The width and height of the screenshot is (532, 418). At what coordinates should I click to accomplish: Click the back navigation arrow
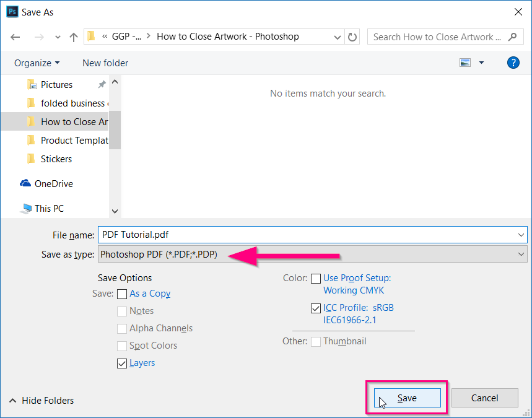15,37
